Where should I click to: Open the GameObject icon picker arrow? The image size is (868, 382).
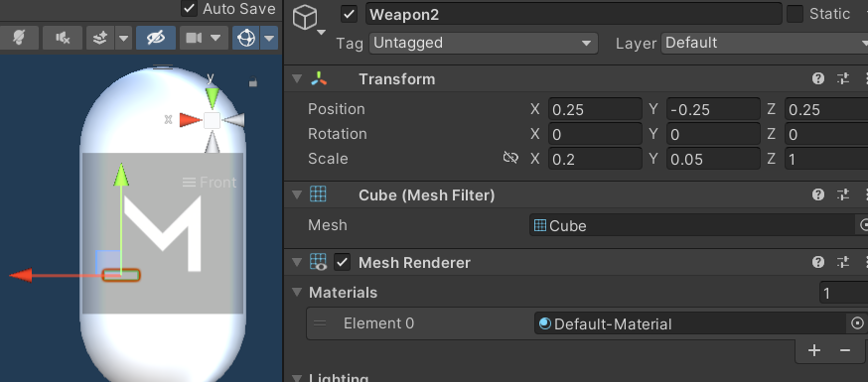click(x=322, y=33)
